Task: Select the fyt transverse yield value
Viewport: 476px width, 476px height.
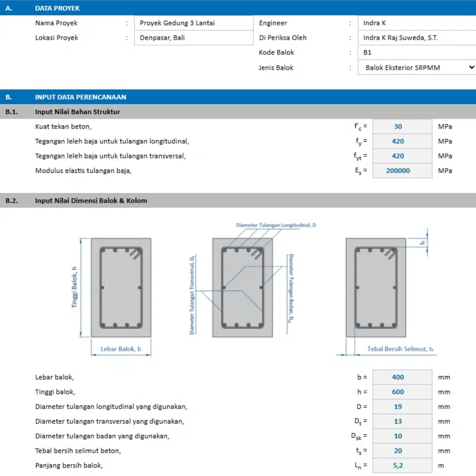Action: (402, 155)
